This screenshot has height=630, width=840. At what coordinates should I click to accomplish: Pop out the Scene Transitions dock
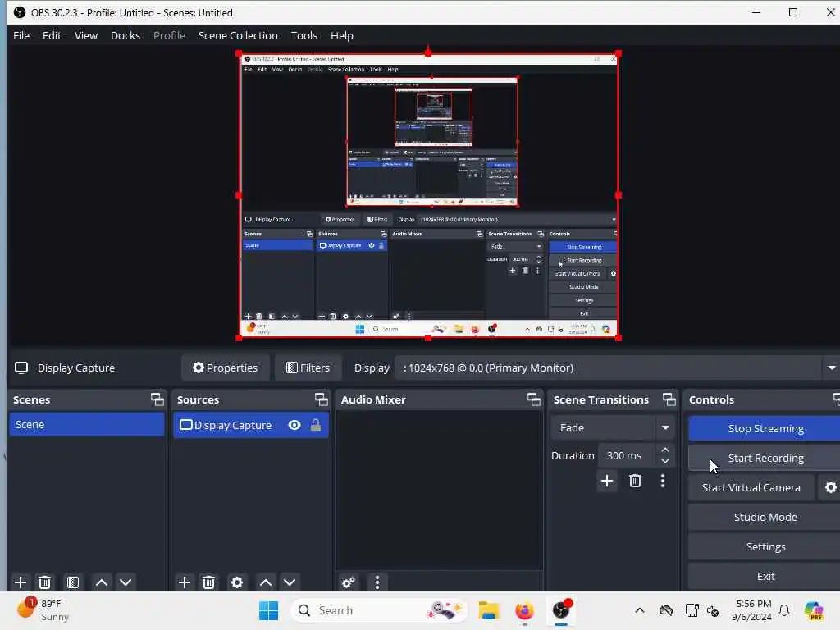669,399
